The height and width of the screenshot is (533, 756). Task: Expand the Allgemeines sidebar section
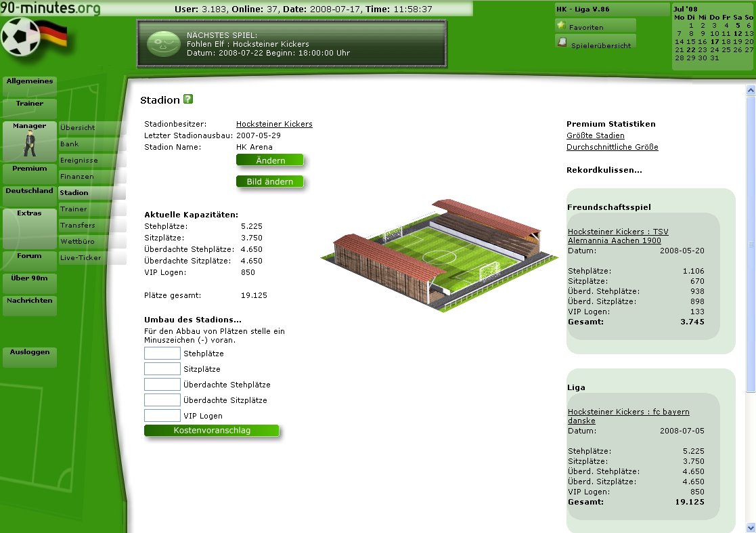pyautogui.click(x=29, y=80)
